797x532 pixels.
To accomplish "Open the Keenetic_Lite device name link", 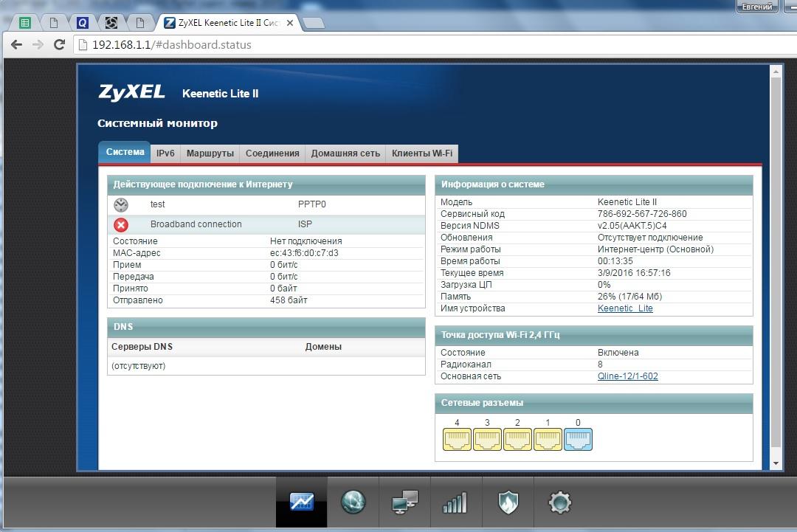I will tap(625, 308).
